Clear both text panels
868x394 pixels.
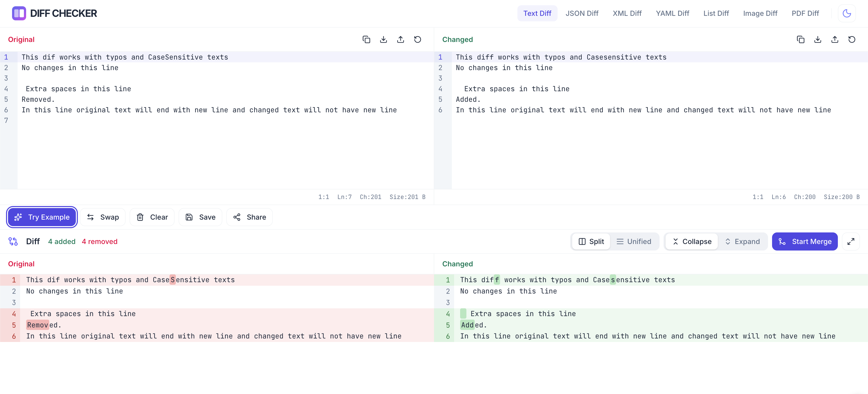coord(152,217)
